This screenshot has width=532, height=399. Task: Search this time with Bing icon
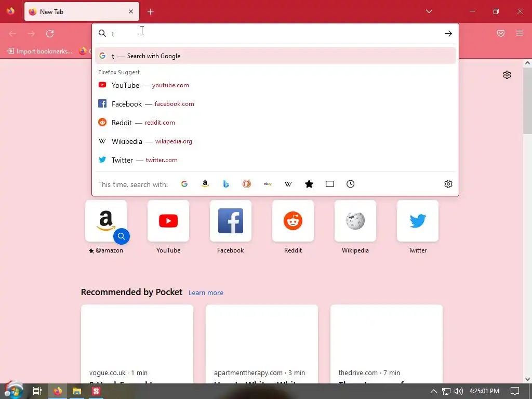click(226, 184)
